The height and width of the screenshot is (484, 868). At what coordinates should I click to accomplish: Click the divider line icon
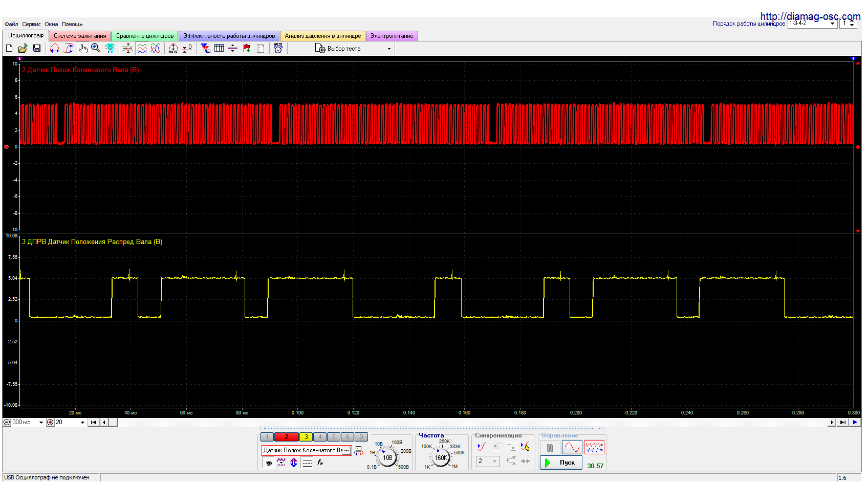tap(232, 48)
